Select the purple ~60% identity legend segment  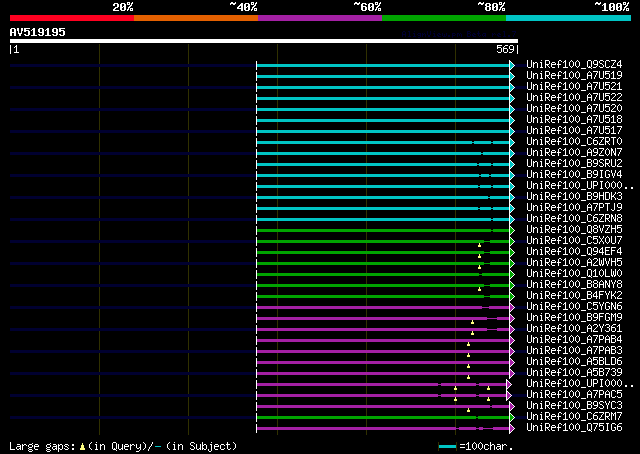(320, 18)
